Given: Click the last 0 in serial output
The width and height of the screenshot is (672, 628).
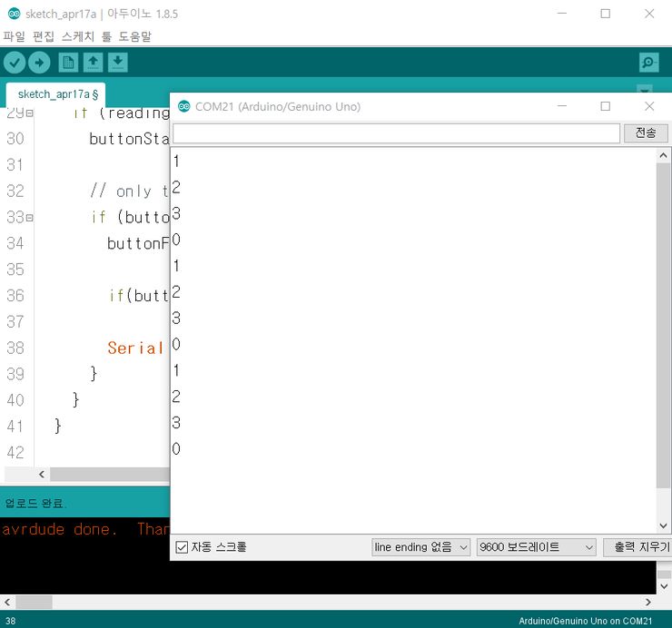Looking at the screenshot, I should 176,449.
